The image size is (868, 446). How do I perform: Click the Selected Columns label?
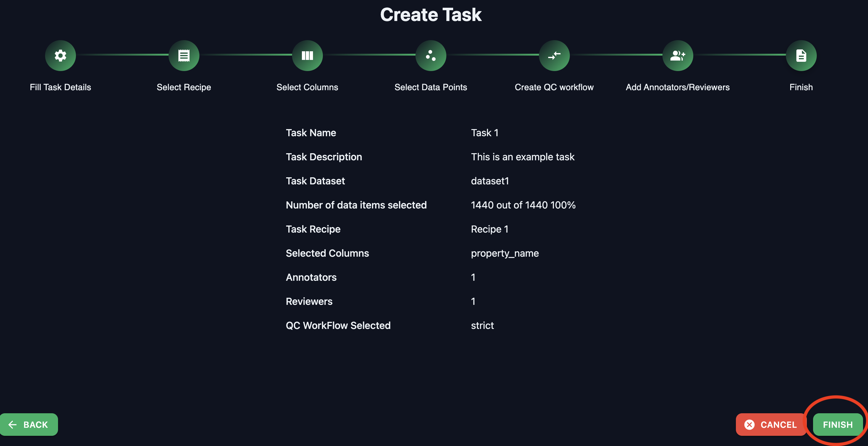(327, 253)
